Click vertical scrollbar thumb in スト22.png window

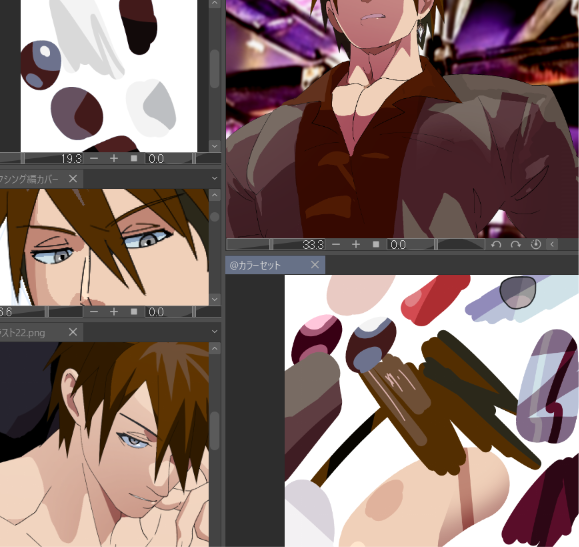[215, 431]
